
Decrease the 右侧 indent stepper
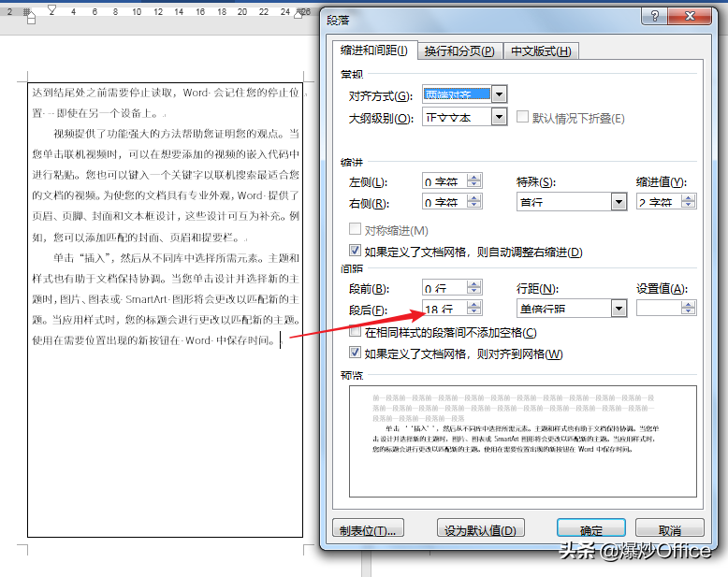point(474,206)
